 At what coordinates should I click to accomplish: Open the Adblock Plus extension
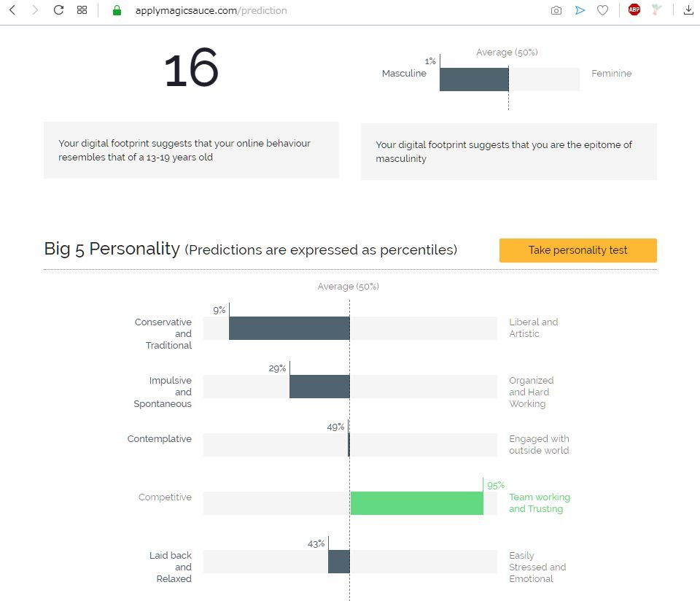634,10
